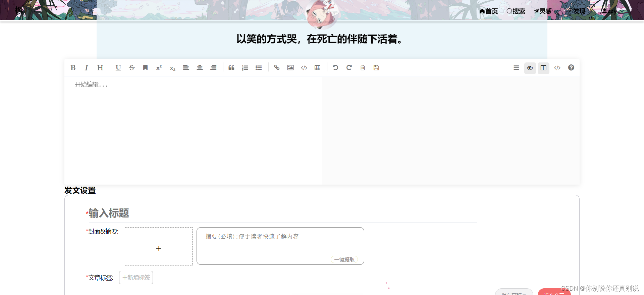Click the 输入标题 title field
Screen dimensions: 644x295
pos(282,213)
